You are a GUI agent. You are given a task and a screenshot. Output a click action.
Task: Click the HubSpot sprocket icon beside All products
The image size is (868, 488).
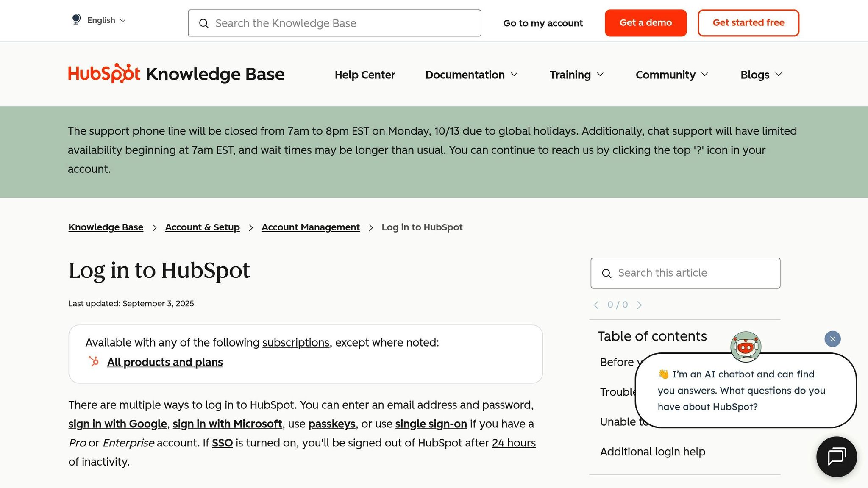coord(94,361)
